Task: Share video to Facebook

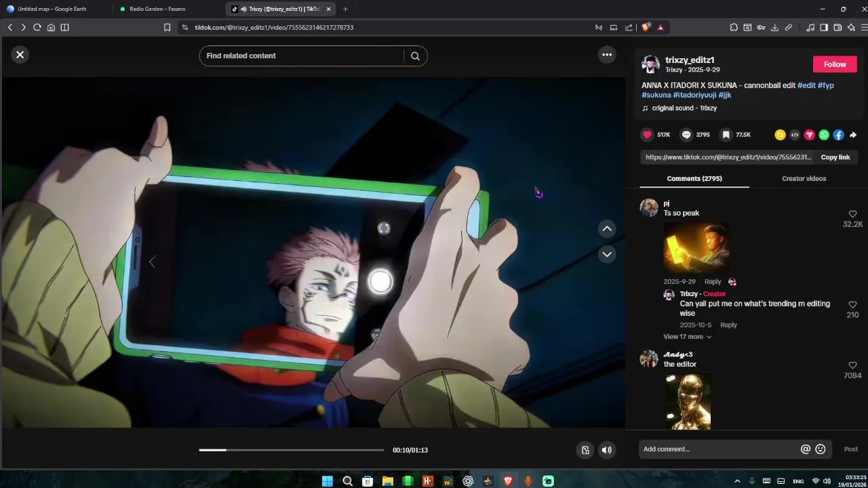Action: pos(839,135)
